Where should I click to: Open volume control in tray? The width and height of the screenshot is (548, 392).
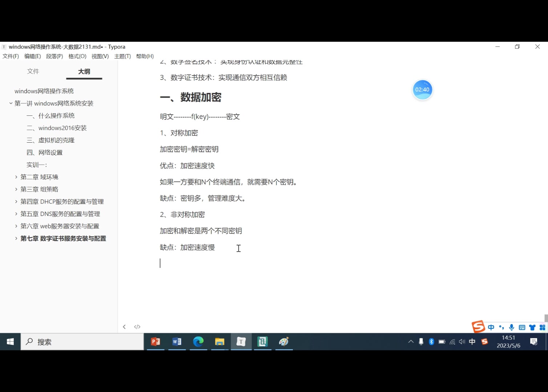(x=462, y=342)
